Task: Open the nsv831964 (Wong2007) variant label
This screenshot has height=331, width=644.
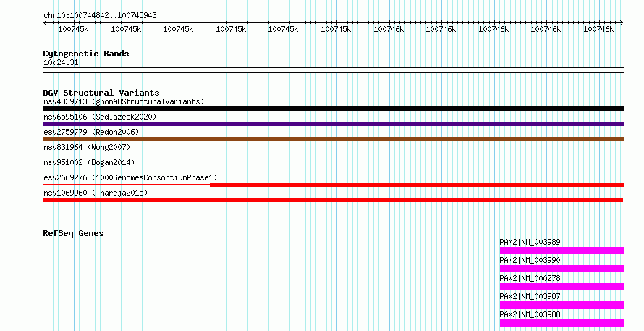Action: [x=87, y=147]
